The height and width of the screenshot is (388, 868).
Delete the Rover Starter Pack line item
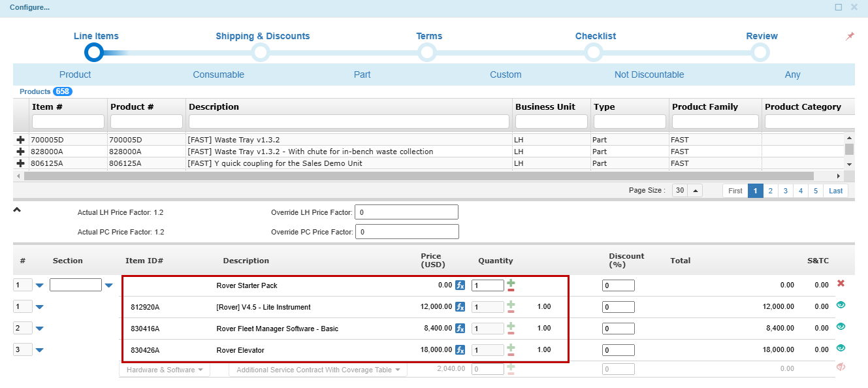pos(841,283)
